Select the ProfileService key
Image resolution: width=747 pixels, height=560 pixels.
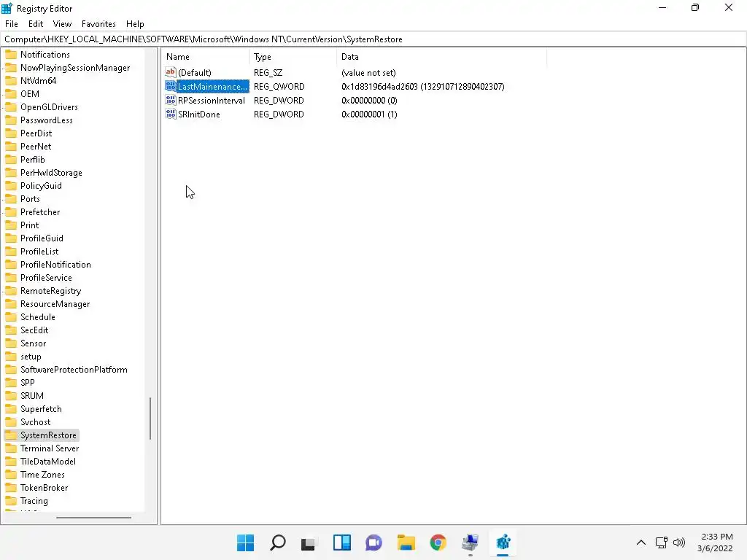pyautogui.click(x=46, y=278)
